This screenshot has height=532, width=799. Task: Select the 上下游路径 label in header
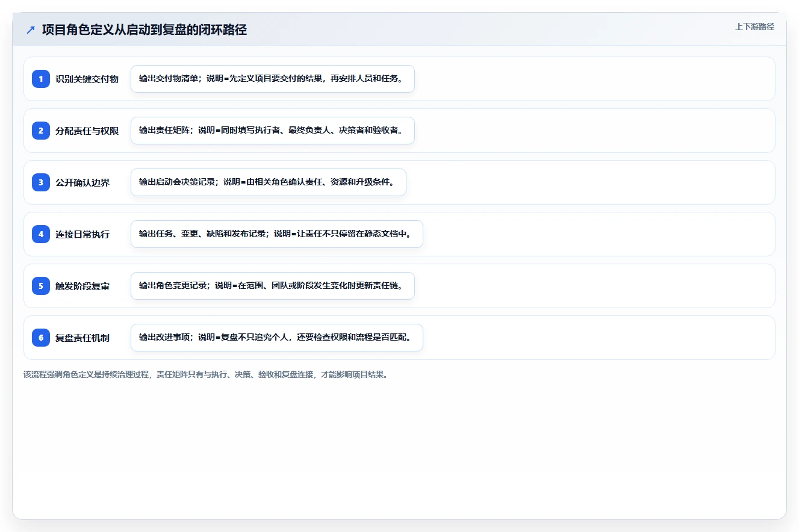coord(754,27)
